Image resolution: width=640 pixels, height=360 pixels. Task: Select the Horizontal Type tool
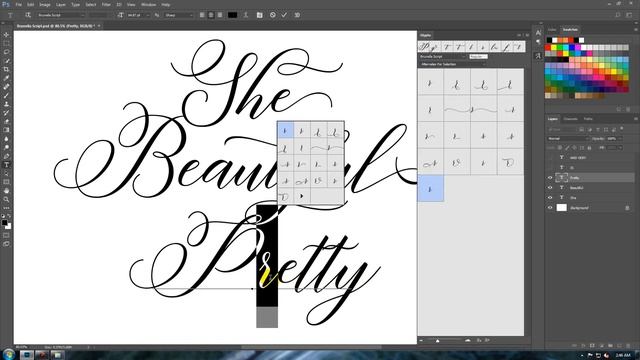6,165
